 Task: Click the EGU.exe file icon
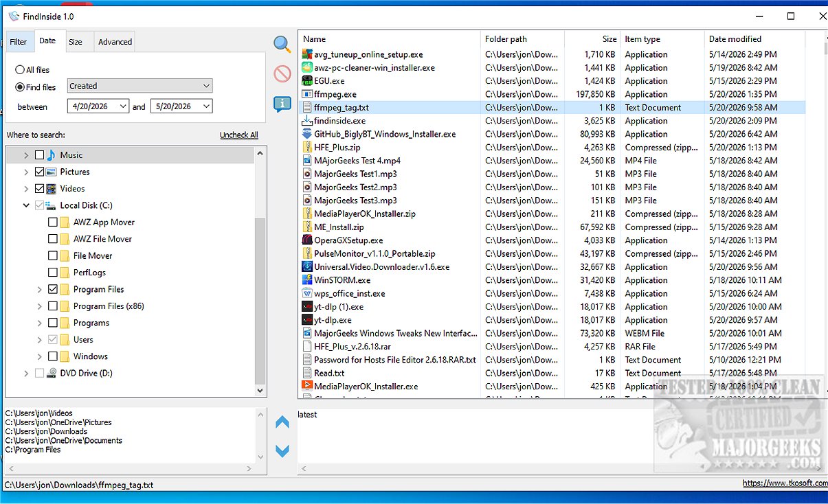(x=307, y=81)
